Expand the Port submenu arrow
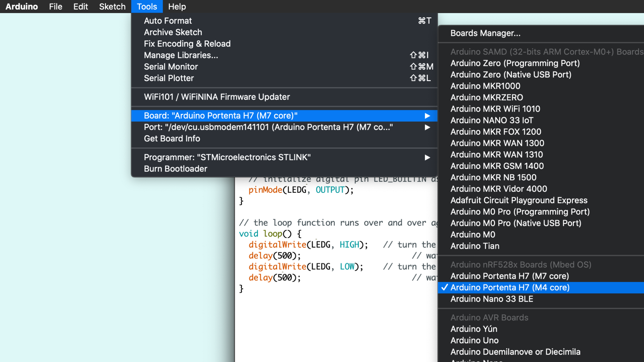The image size is (644, 362). (x=427, y=127)
